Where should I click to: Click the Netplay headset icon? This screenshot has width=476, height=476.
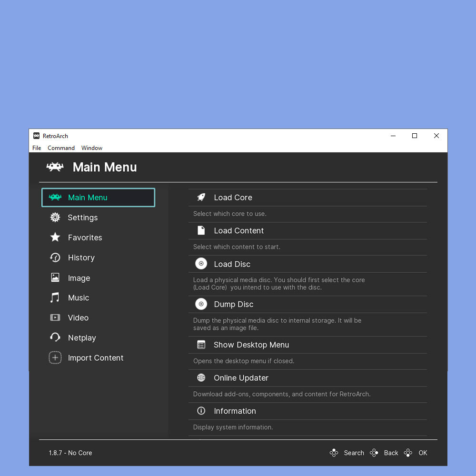[x=55, y=337]
